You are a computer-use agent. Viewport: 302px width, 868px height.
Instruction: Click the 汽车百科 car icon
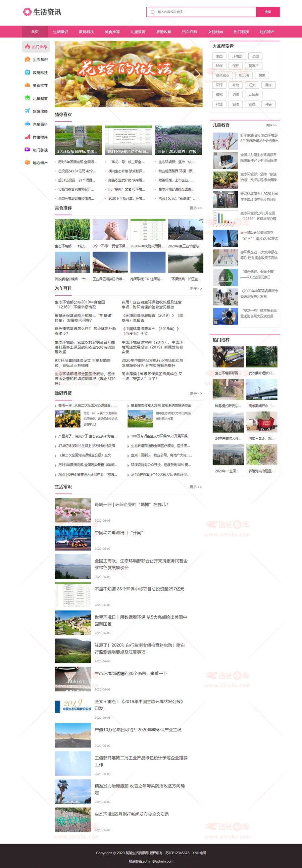tap(27, 124)
